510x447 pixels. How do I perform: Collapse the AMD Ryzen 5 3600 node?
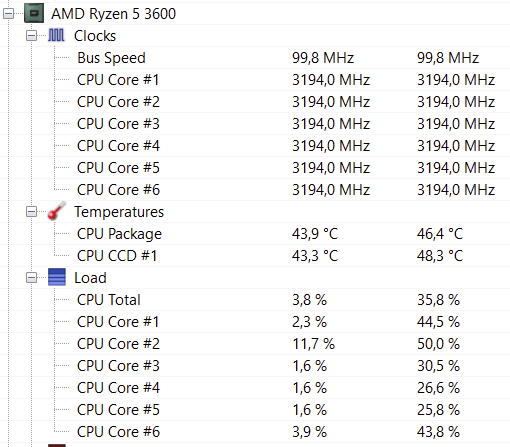point(9,14)
